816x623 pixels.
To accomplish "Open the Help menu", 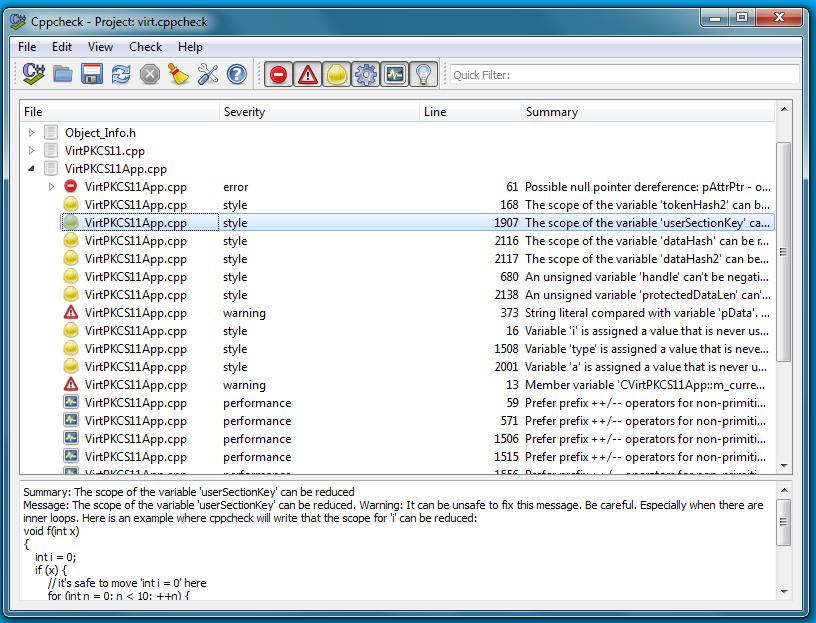I will (x=190, y=47).
